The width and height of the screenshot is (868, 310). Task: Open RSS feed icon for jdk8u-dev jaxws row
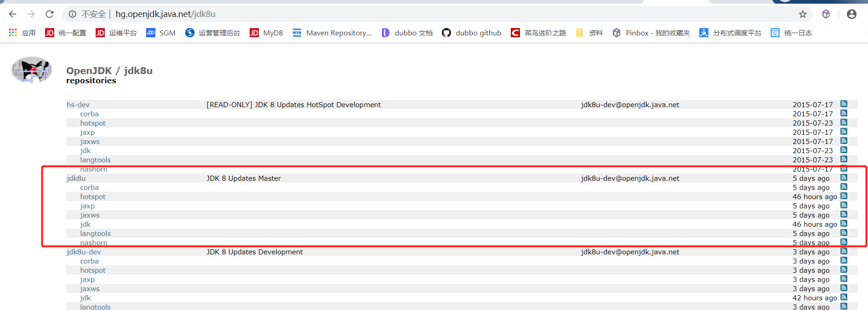[x=844, y=288]
